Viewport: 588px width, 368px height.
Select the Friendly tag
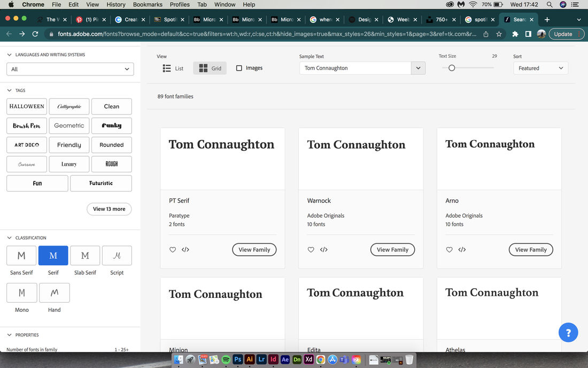[x=69, y=145]
